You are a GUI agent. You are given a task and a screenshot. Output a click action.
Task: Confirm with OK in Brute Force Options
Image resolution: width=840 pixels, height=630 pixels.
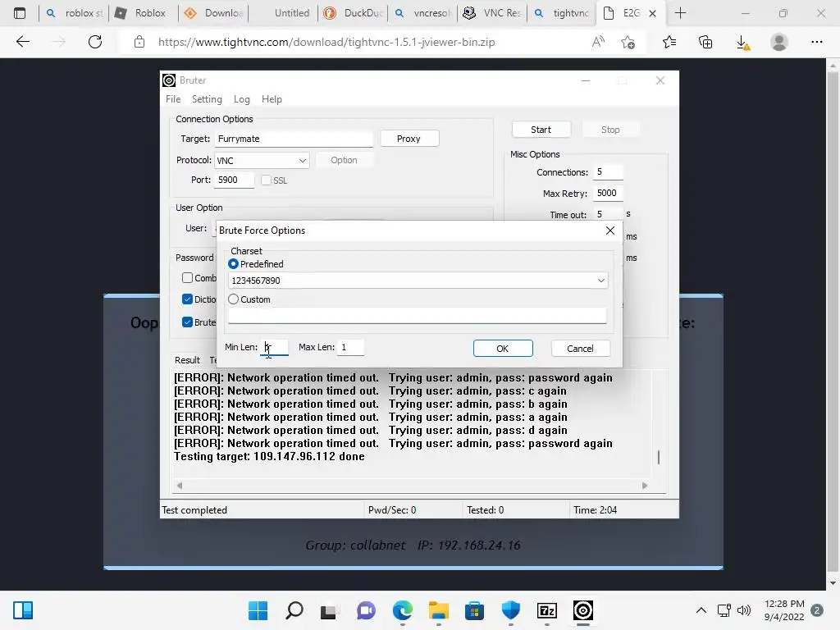tap(503, 348)
